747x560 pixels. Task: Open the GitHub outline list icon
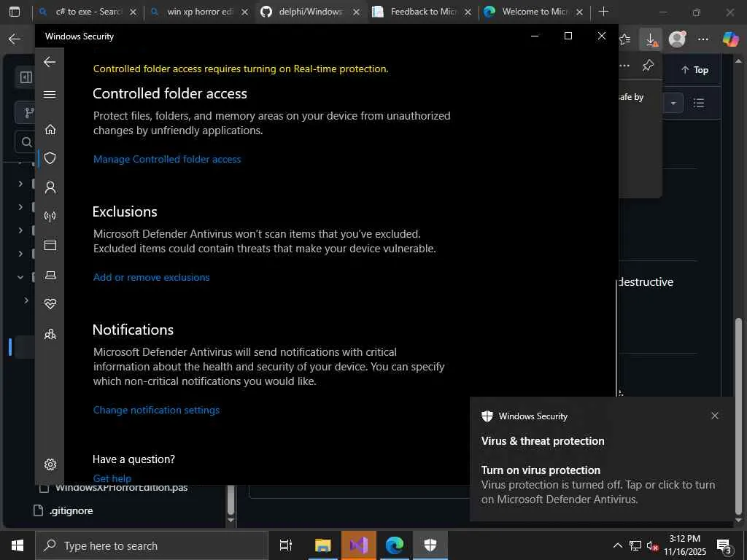[699, 103]
